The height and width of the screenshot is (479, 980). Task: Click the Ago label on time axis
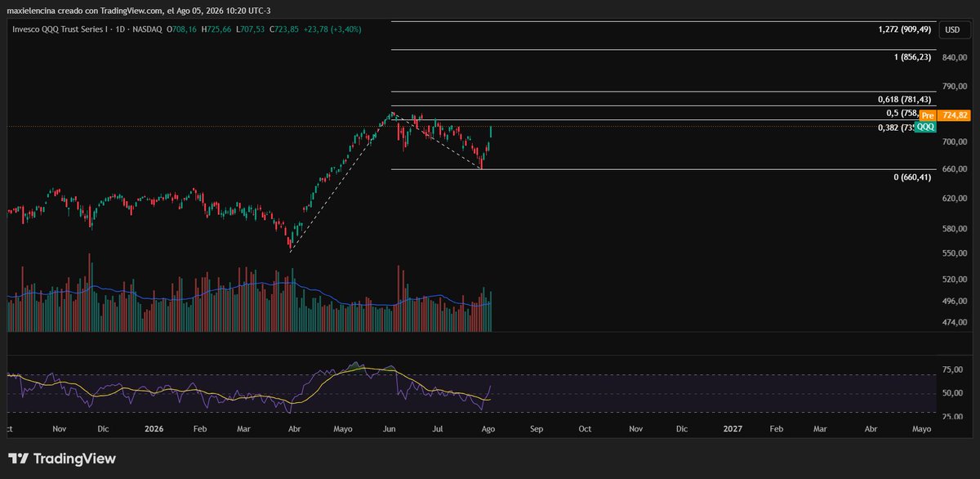[488, 428]
